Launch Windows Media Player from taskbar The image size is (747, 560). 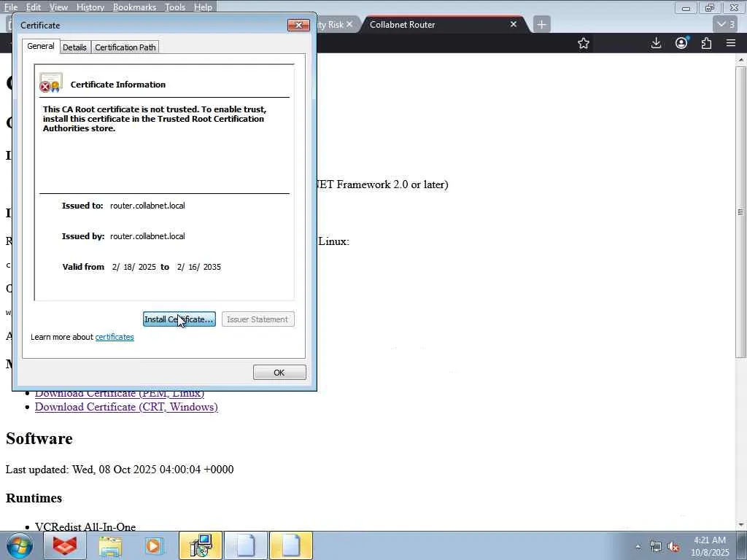153,545
